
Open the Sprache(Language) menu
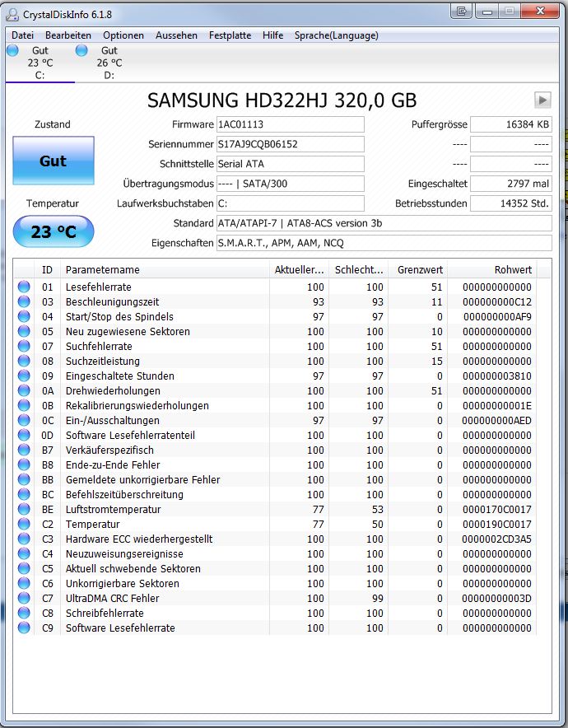click(337, 35)
